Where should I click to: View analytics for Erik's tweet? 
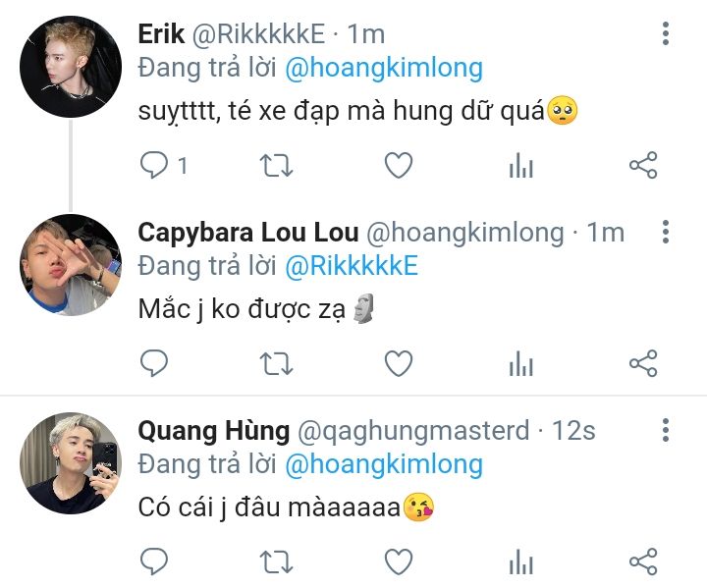[x=521, y=165]
